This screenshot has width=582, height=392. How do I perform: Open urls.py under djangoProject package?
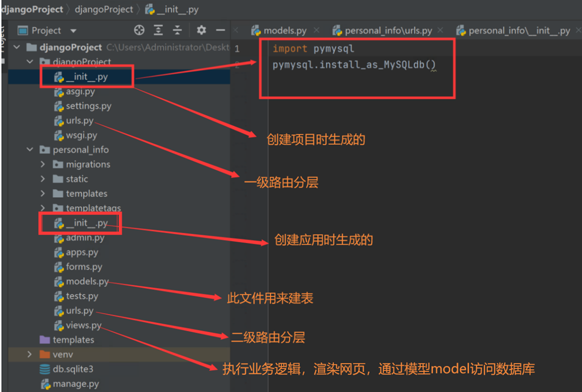click(74, 121)
